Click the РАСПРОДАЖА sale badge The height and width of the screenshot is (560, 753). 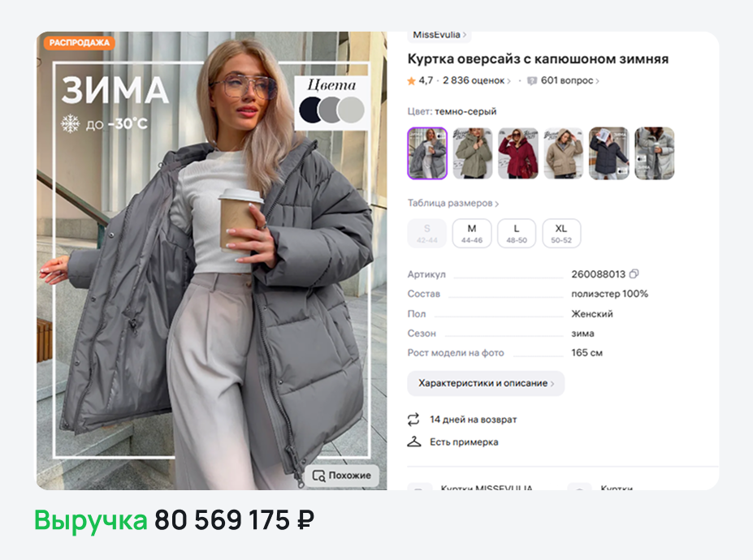[80, 43]
